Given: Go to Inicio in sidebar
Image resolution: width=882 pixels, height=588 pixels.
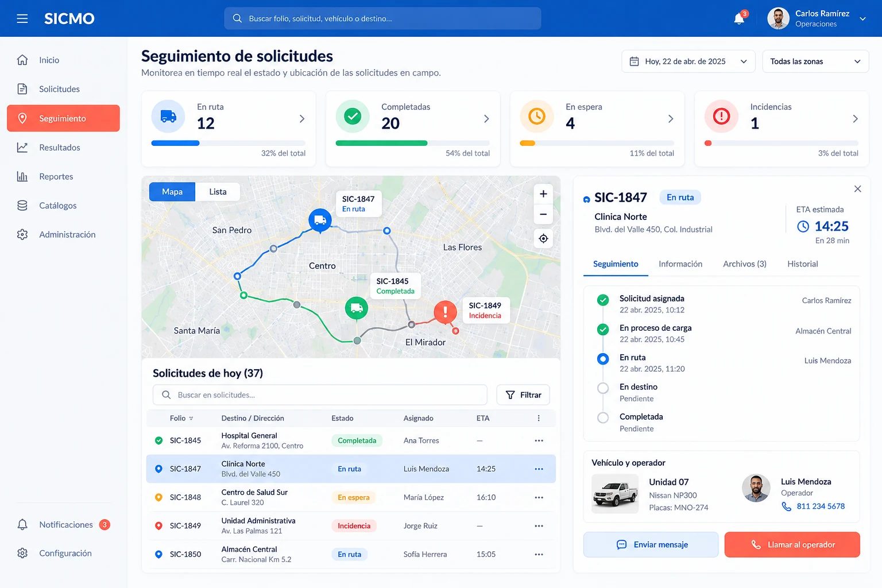Looking at the screenshot, I should (x=63, y=60).
